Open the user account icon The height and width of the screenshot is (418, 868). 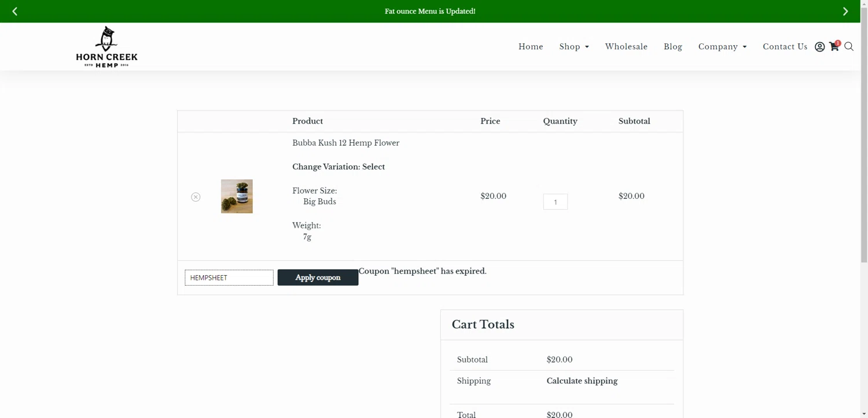(x=819, y=47)
